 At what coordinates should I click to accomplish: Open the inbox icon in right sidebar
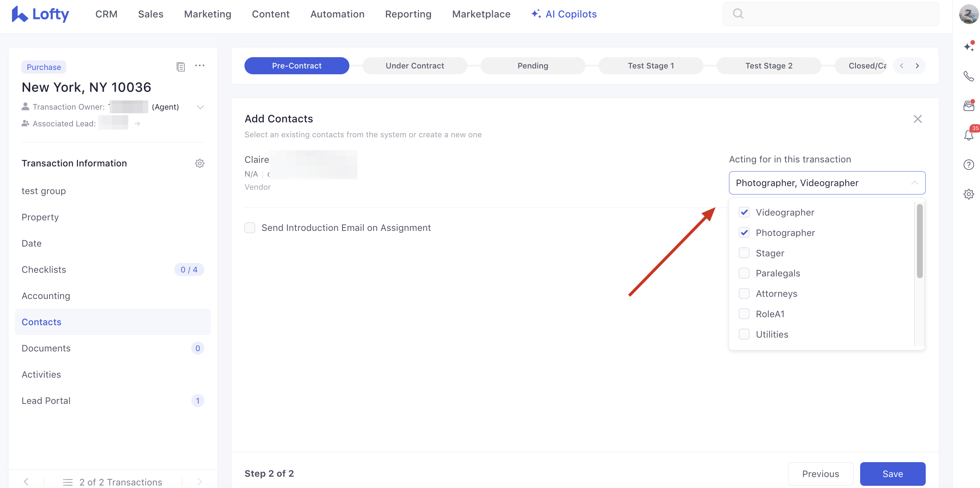pos(968,106)
